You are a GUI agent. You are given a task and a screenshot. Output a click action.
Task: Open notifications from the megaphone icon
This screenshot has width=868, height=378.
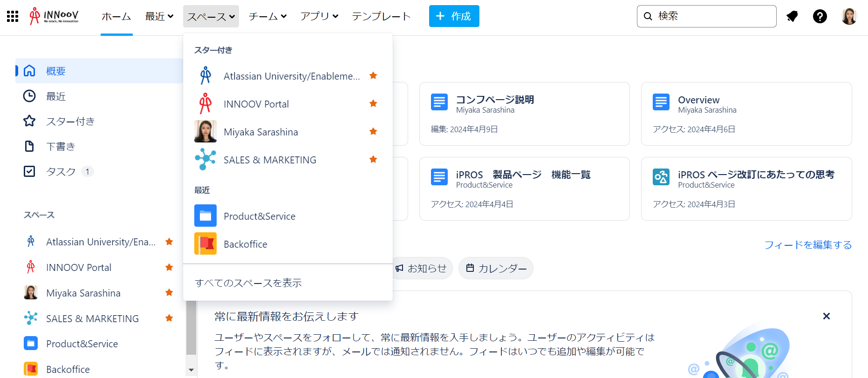[x=792, y=16]
